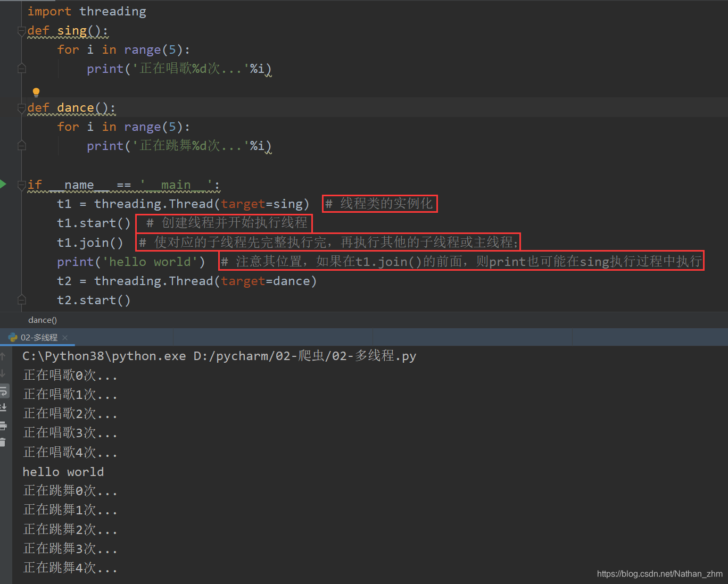Click the down arrow in the run panel

pos(3,373)
